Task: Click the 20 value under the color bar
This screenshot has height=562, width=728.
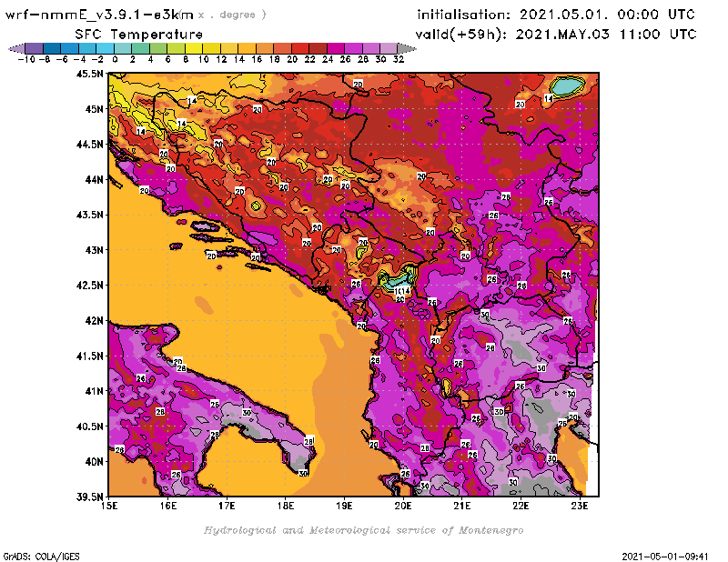Action: click(x=292, y=59)
